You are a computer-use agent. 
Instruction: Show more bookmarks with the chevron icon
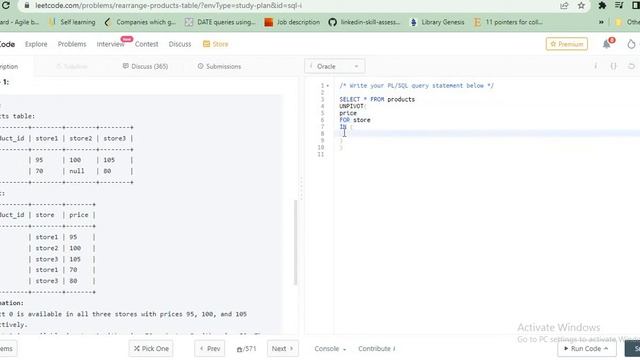[x=601, y=22]
